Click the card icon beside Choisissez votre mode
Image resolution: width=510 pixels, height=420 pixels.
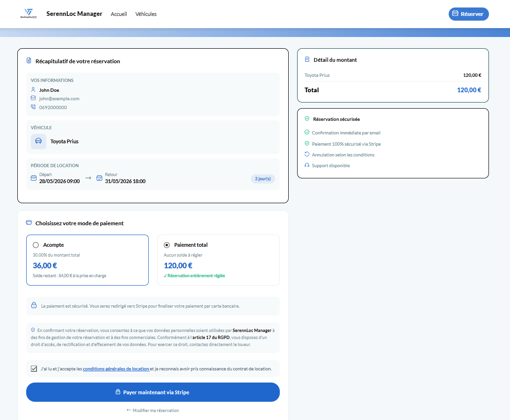[29, 223]
